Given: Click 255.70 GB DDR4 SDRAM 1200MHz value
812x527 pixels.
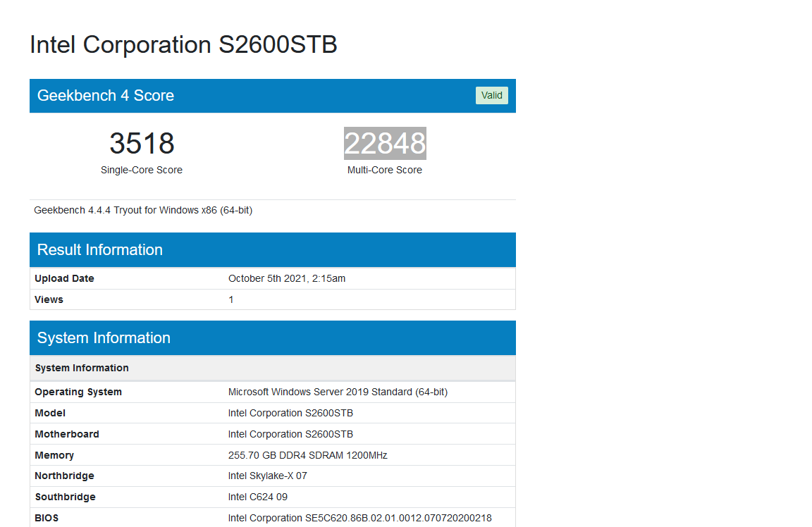Looking at the screenshot, I should coord(307,456).
